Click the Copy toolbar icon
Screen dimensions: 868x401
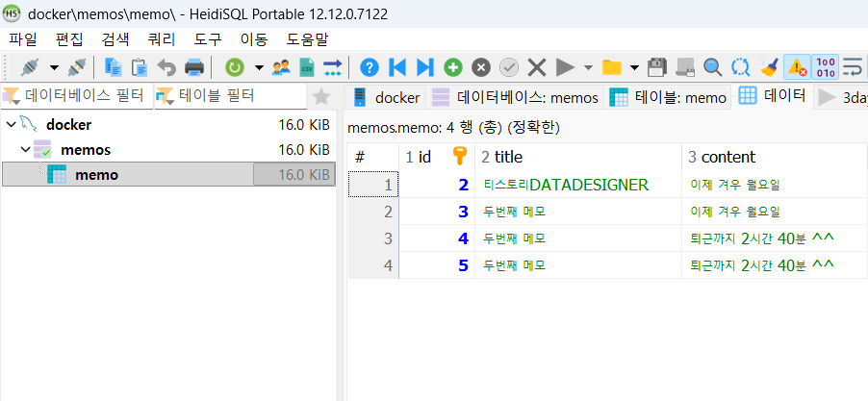click(x=114, y=67)
